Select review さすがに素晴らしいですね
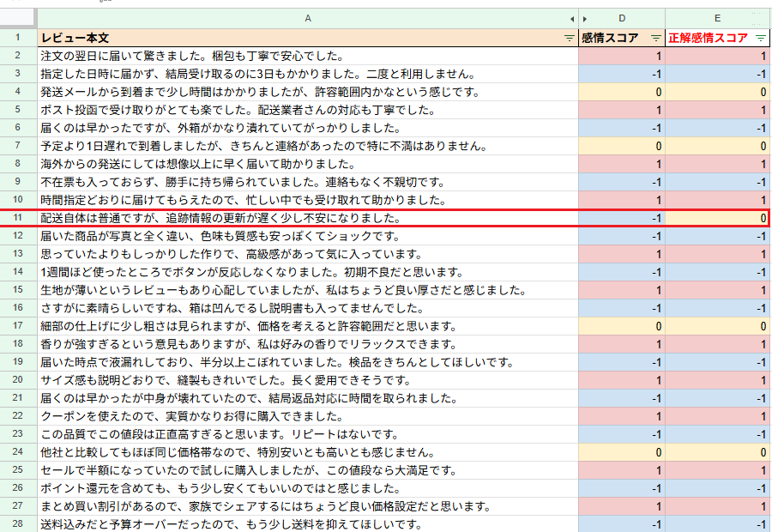Screen dimensions: 772x532 [308, 308]
